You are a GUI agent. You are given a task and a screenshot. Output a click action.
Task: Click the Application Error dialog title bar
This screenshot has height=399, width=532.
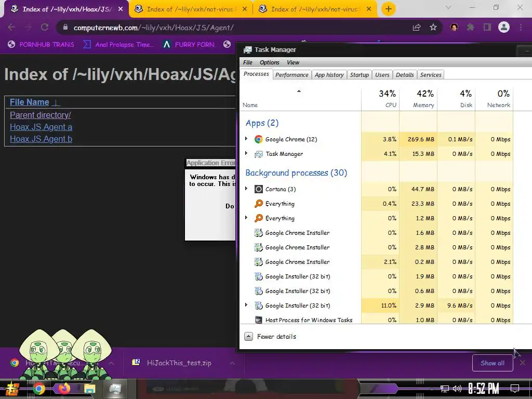pos(210,163)
